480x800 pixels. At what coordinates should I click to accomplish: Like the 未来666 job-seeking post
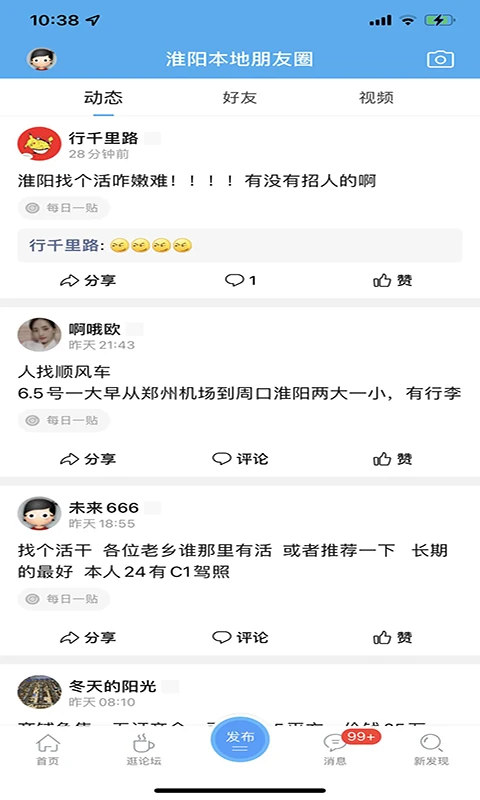coord(392,637)
